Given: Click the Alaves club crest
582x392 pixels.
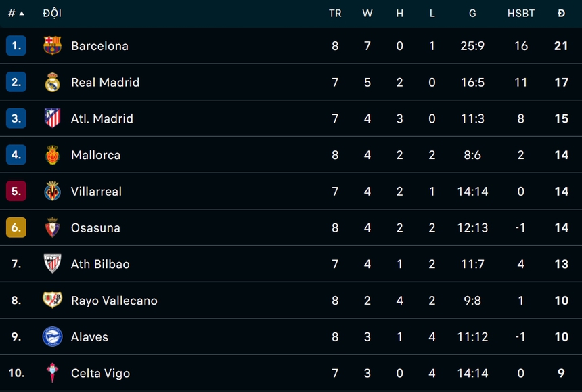Looking at the screenshot, I should 52,336.
